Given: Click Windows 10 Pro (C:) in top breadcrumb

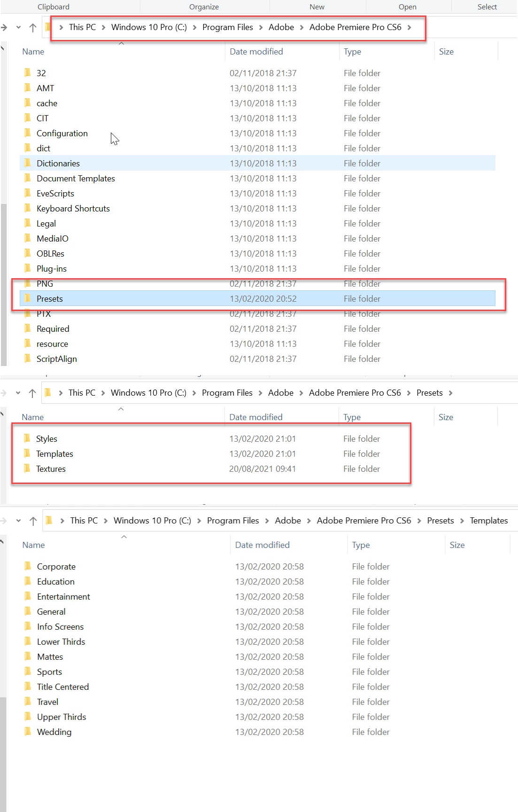Looking at the screenshot, I should tap(149, 27).
